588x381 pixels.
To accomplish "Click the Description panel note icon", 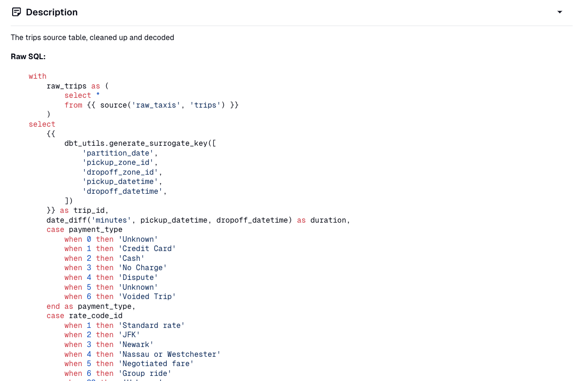I will tap(16, 12).
